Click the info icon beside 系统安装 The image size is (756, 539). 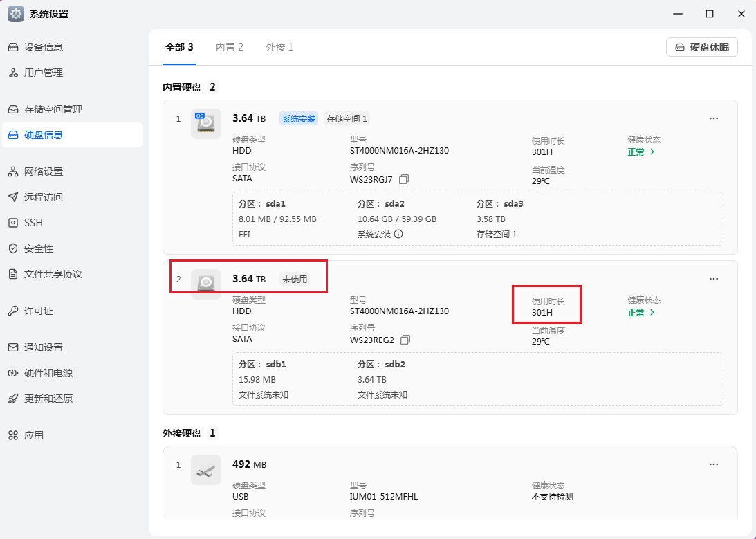coord(398,234)
